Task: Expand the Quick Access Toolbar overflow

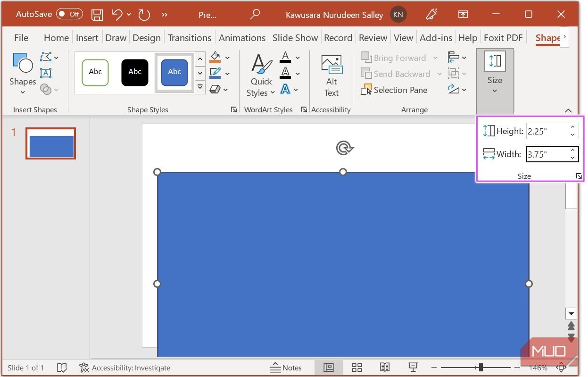Action: click(x=165, y=15)
